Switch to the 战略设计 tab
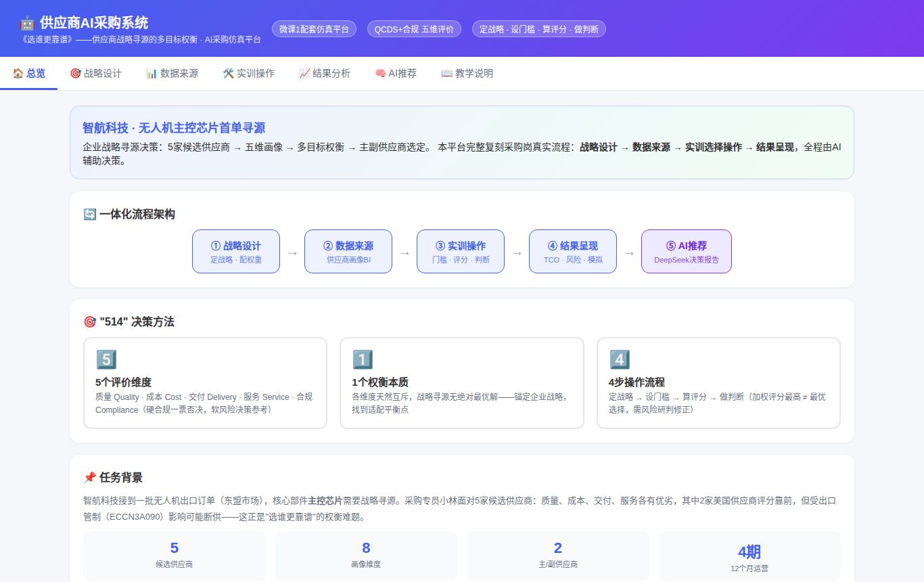924x582 pixels. tap(95, 73)
